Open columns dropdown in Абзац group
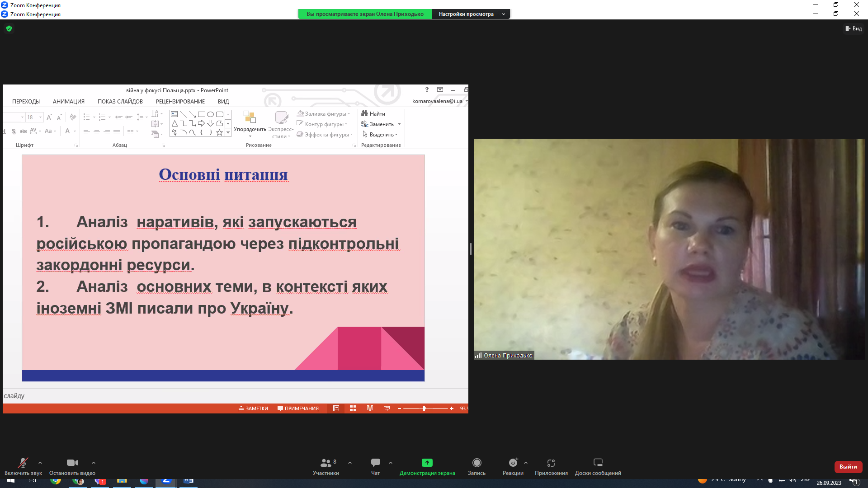The width and height of the screenshot is (868, 488). click(x=132, y=131)
